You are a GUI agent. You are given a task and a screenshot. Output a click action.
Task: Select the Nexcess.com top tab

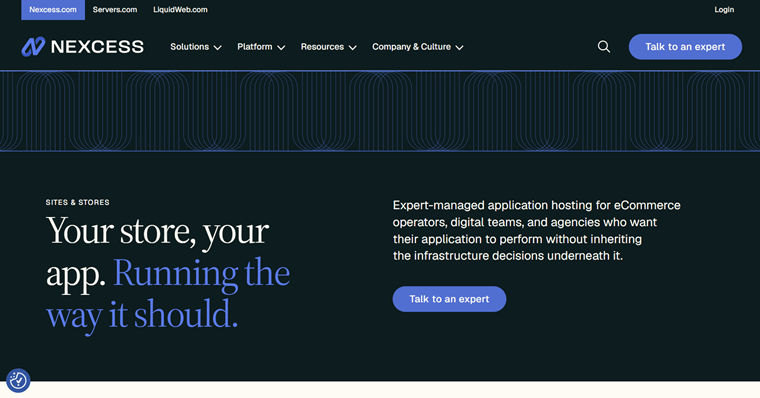click(53, 10)
